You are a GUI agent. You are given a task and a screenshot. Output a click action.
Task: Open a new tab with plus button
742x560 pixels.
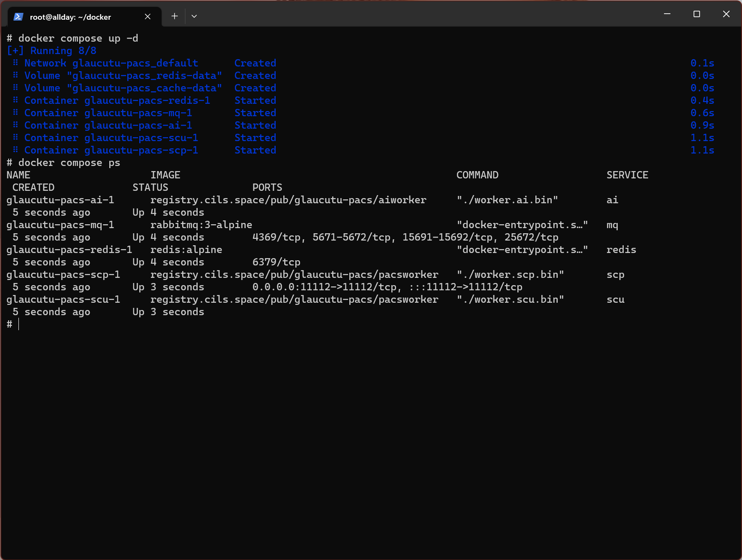click(174, 16)
